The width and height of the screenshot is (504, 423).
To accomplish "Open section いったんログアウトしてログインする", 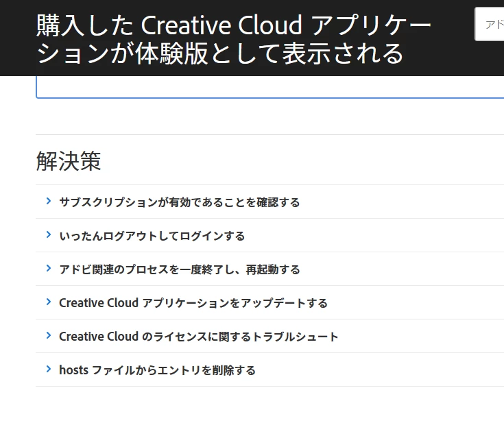I will [x=152, y=237].
